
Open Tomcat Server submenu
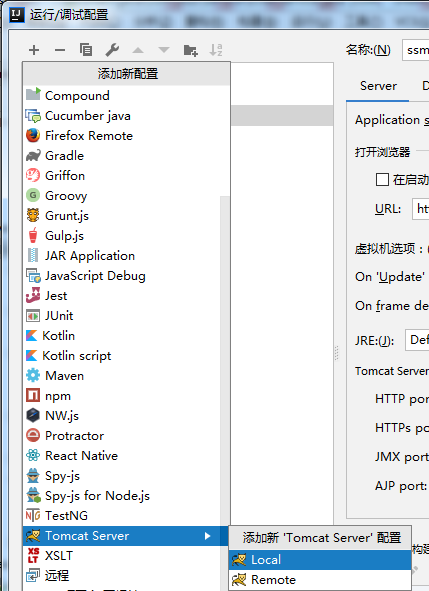[x=126, y=536]
